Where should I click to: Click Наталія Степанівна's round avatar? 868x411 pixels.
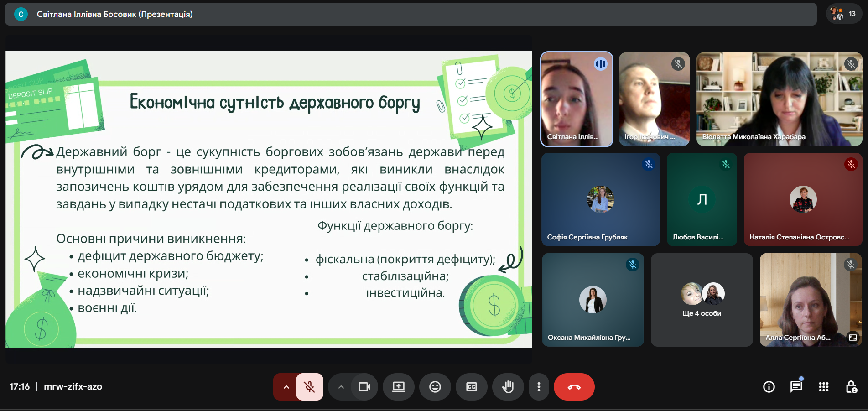(x=803, y=199)
